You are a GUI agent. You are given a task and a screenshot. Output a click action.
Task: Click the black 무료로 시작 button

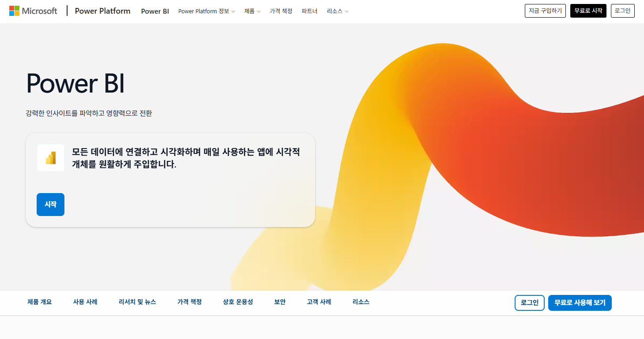click(x=588, y=11)
